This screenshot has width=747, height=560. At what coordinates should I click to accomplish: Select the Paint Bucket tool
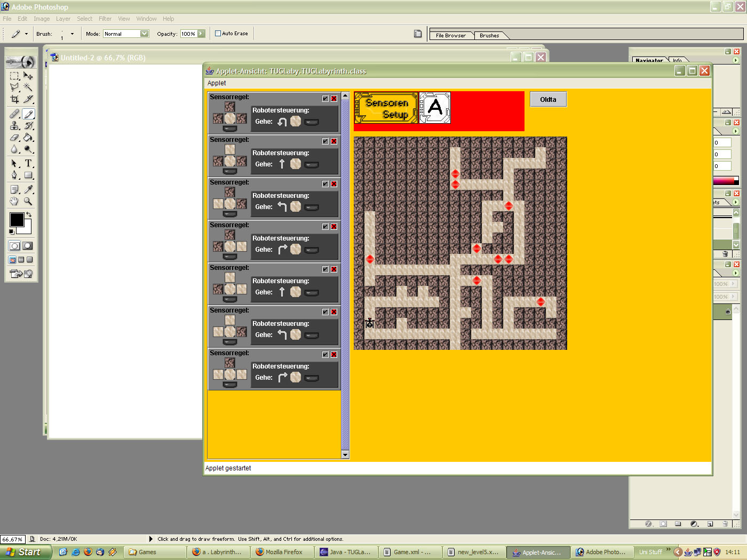[x=28, y=138]
